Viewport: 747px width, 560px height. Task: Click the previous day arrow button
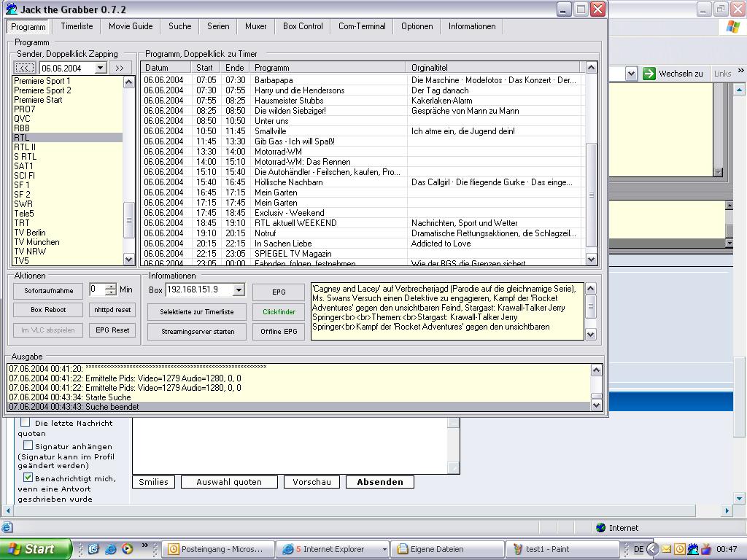[25, 68]
